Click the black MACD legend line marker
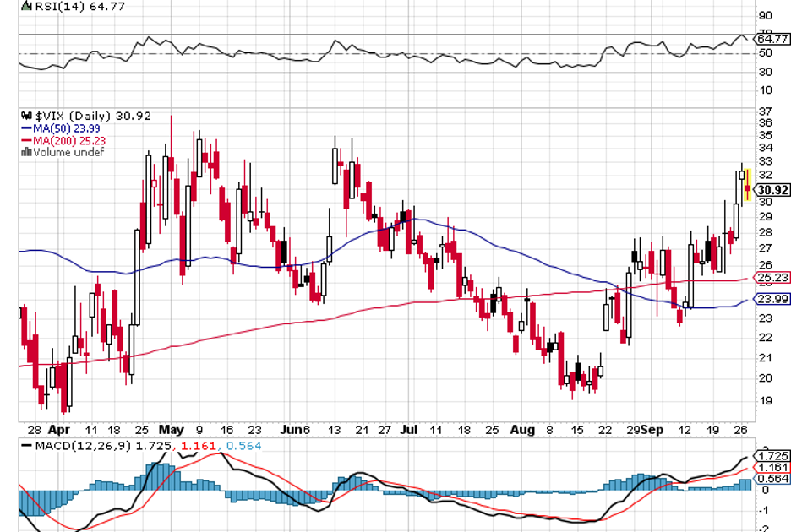Screen dimensions: 791x532 [x=28, y=444]
